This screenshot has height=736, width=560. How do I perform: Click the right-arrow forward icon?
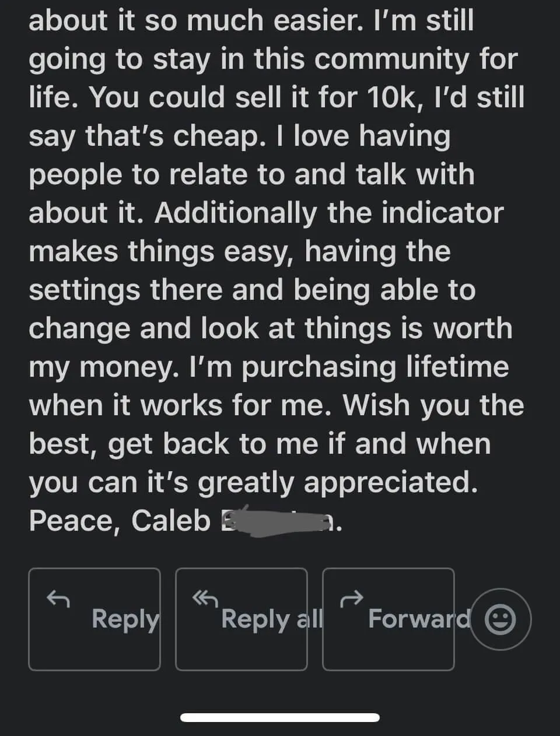pos(352,598)
